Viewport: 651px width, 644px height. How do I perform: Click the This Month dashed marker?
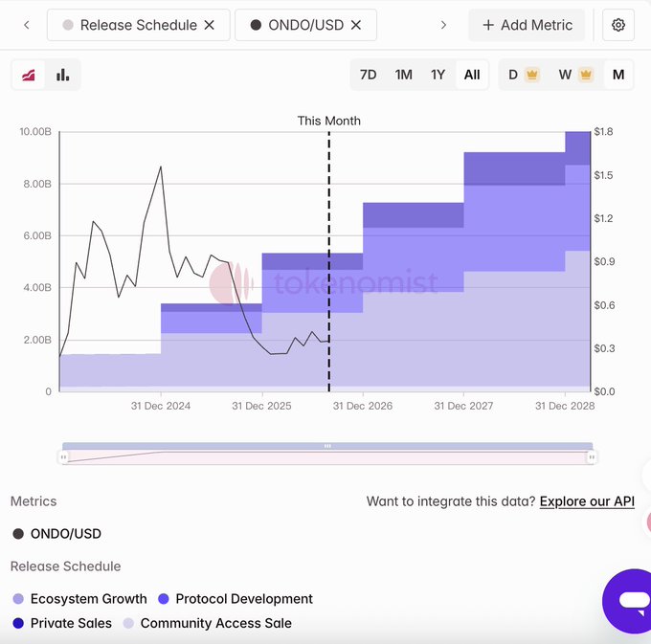(x=329, y=261)
